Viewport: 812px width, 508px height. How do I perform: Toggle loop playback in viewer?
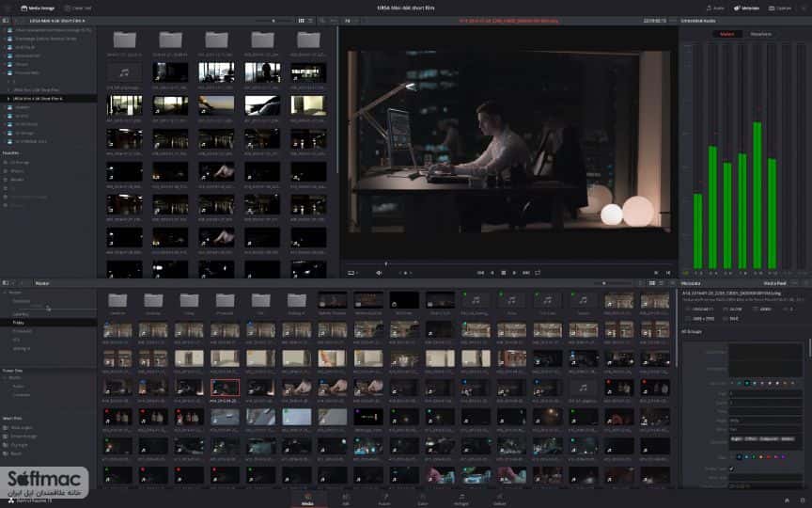[538, 273]
